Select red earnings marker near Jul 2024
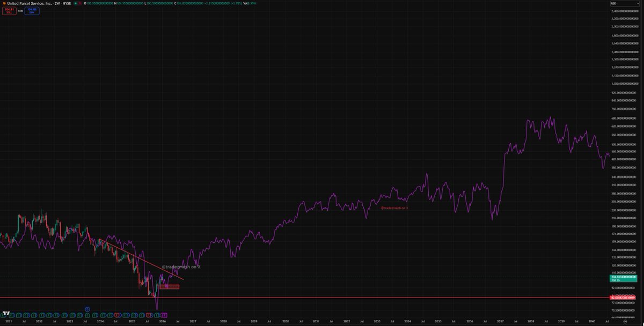 (116, 315)
